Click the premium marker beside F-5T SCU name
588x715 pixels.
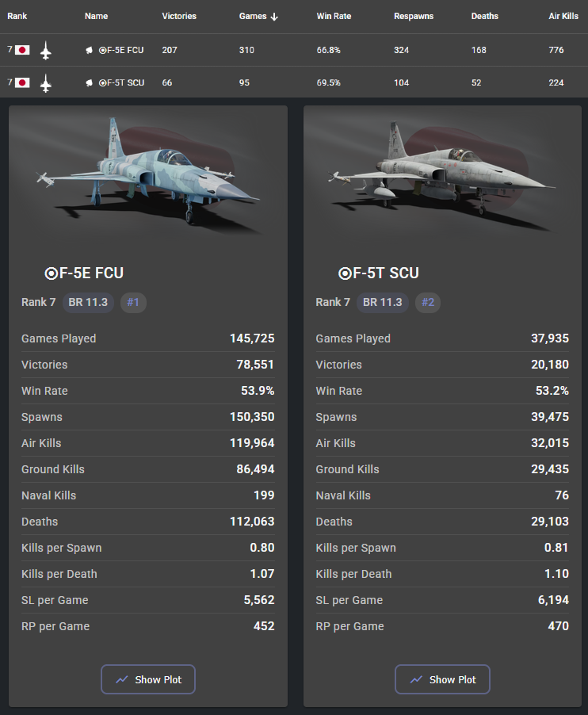click(90, 82)
